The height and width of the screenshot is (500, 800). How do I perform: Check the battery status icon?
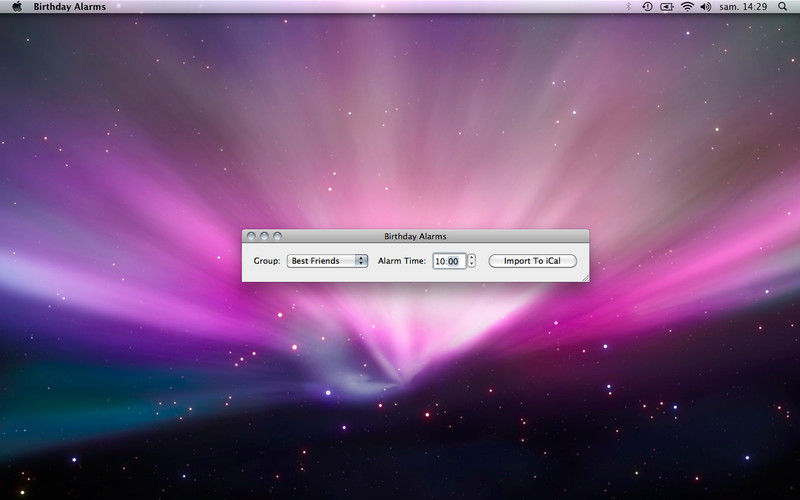point(667,7)
